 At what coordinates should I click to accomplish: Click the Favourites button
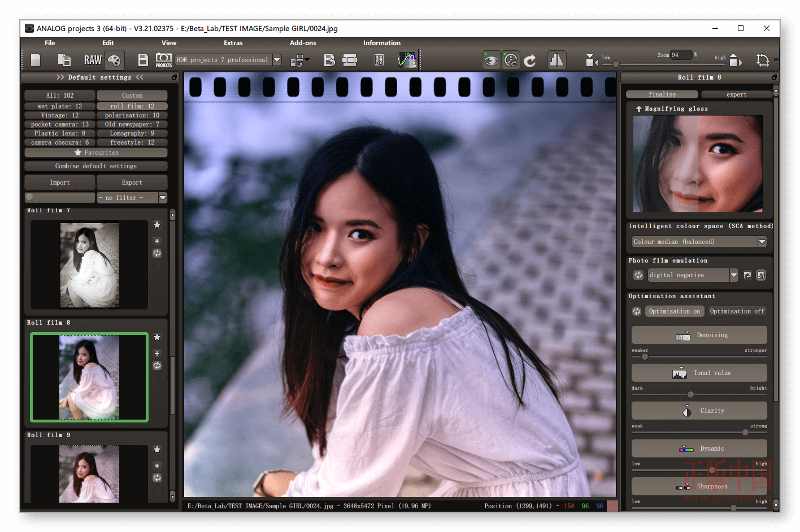[96, 152]
